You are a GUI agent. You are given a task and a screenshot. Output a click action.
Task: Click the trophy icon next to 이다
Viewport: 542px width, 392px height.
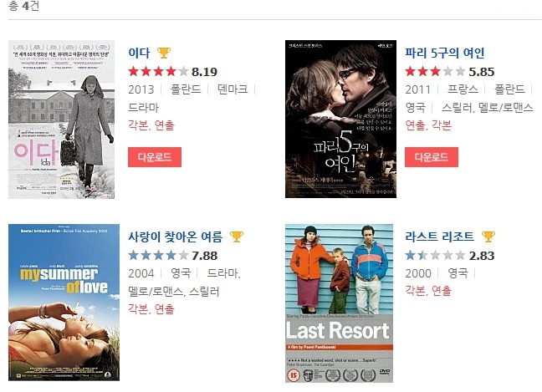(x=163, y=53)
